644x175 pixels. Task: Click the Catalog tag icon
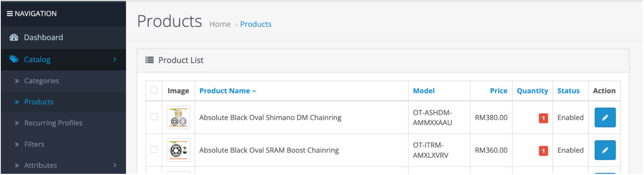[14, 59]
